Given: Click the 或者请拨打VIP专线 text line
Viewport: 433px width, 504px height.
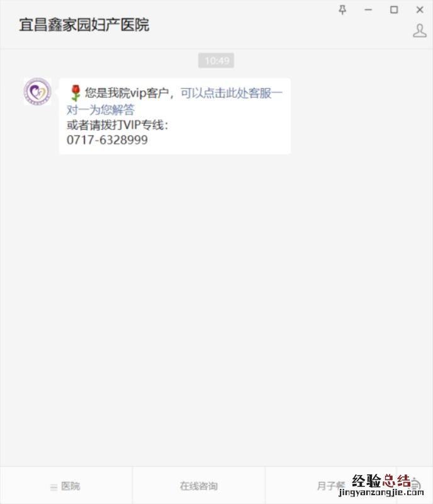Looking at the screenshot, I should tap(117, 125).
